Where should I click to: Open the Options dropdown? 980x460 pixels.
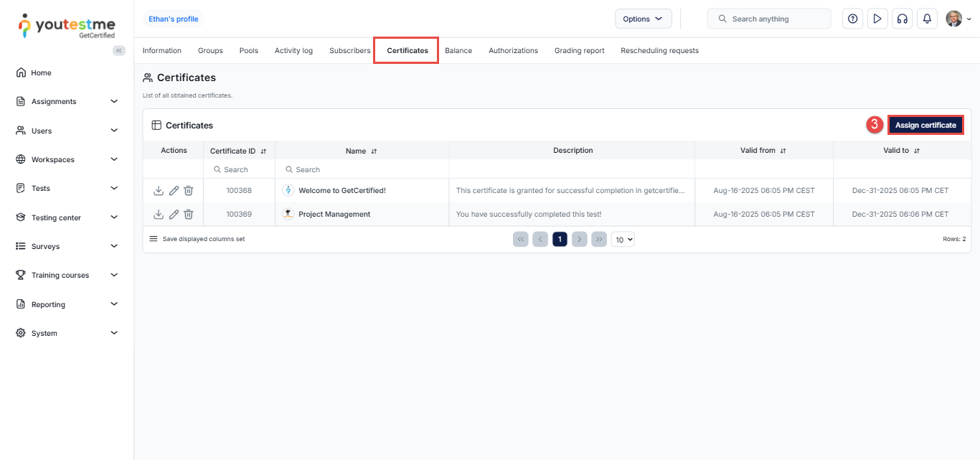[643, 19]
